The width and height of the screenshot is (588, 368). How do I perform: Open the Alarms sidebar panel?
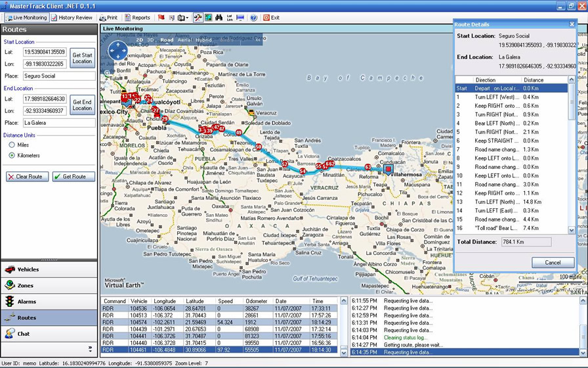click(49, 302)
